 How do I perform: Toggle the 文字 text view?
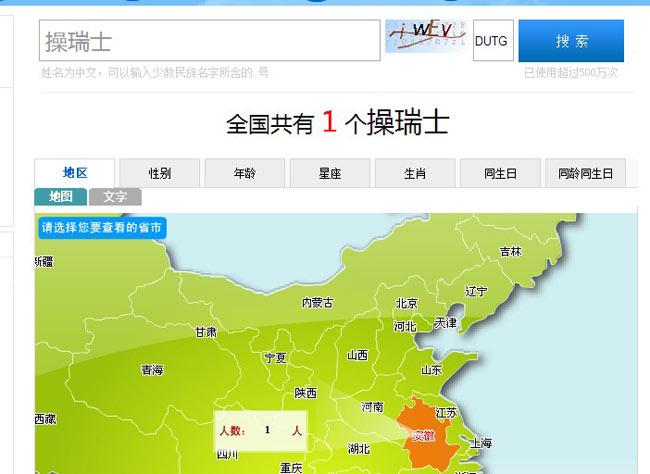point(115,197)
